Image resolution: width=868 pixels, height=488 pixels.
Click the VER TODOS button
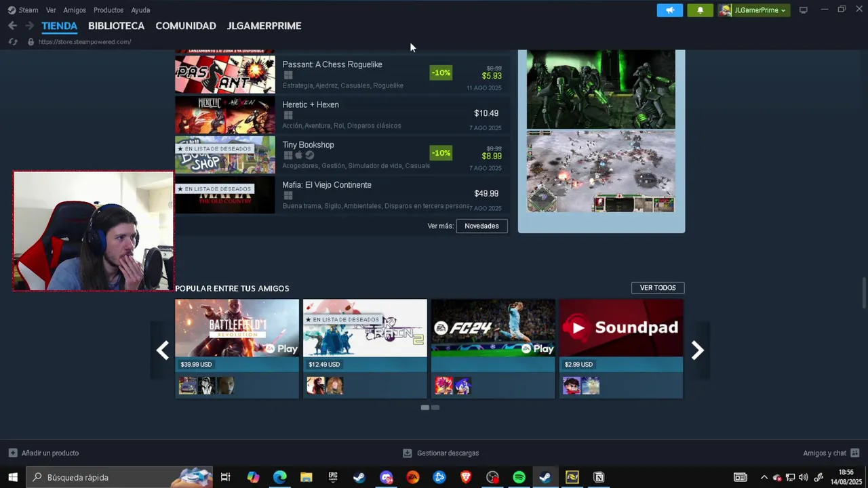658,288
